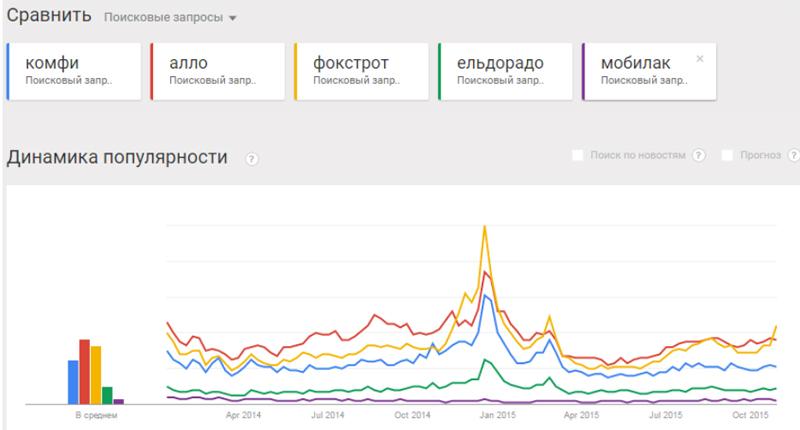The height and width of the screenshot is (430, 800).
Task: Remove the мобилак search term
Action: [700, 59]
